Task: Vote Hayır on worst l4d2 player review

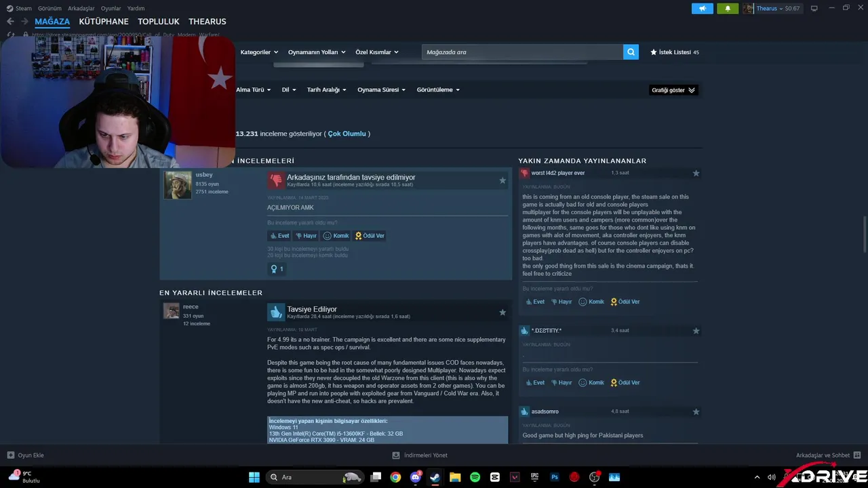Action: pos(561,302)
